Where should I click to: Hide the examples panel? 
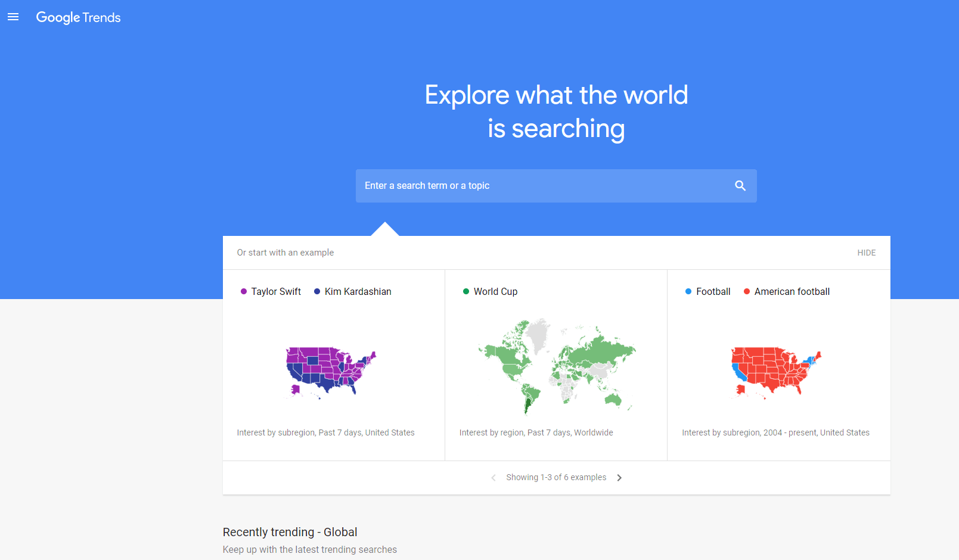coord(867,253)
